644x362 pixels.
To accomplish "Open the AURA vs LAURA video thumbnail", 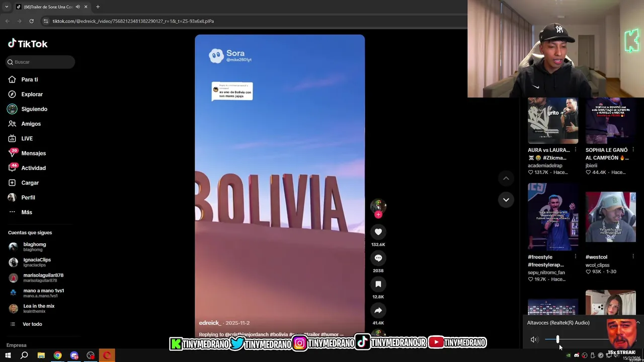I will 553,121.
